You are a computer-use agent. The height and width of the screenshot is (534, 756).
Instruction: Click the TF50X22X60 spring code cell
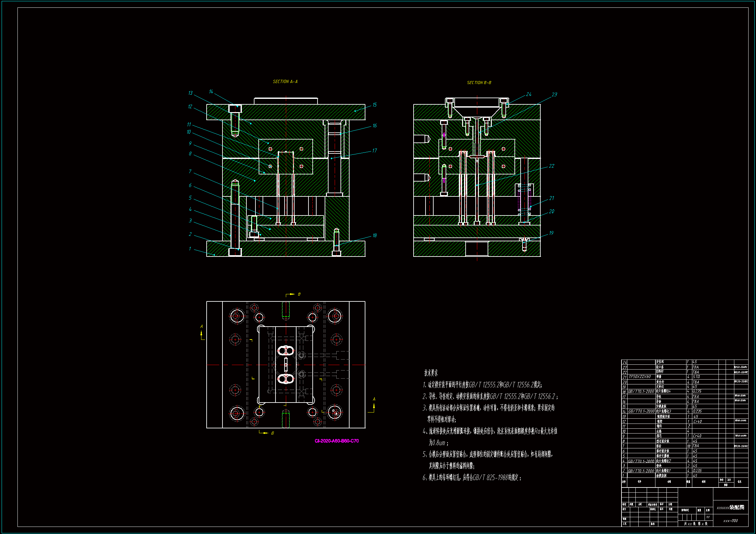pyautogui.click(x=640, y=377)
